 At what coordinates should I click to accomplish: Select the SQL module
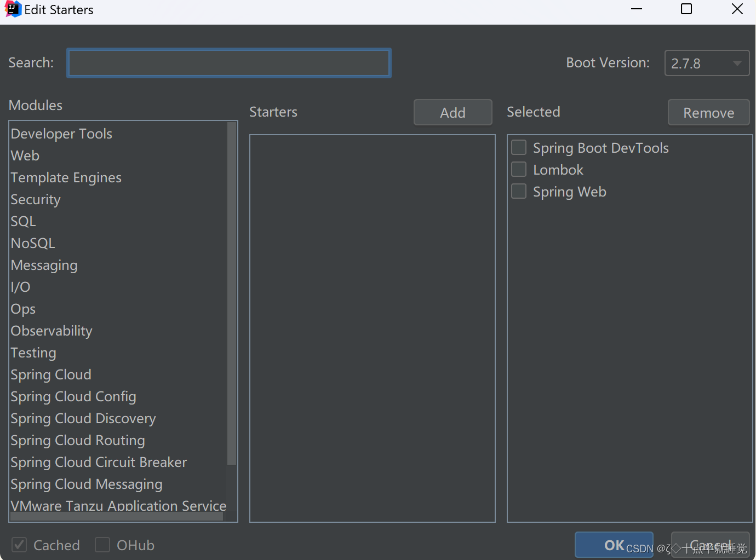coord(118,221)
